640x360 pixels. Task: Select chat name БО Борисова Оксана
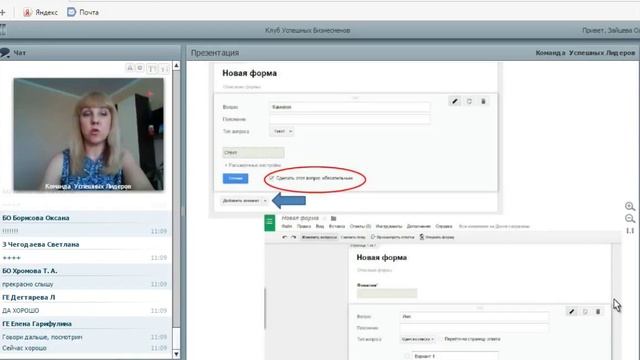[36, 218]
